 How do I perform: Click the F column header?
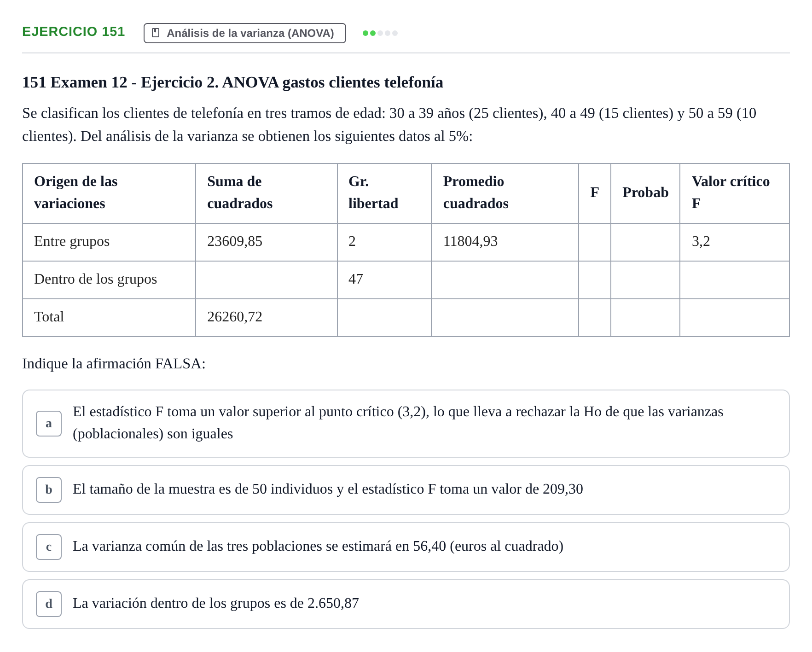coord(595,192)
